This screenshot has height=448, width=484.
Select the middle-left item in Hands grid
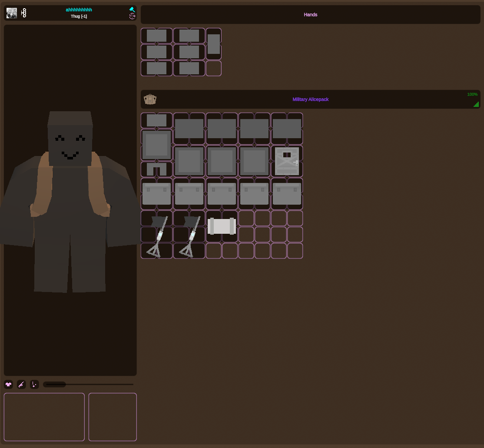pos(156,52)
